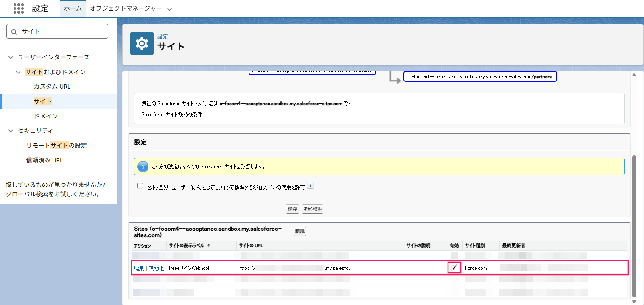Collapse the サイトおよびドメイン tree node

point(18,72)
